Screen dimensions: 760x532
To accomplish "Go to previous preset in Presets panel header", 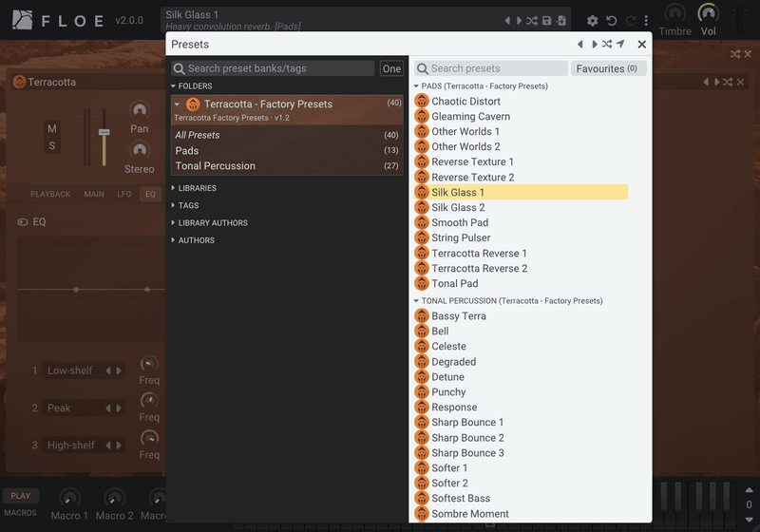I will pos(580,44).
